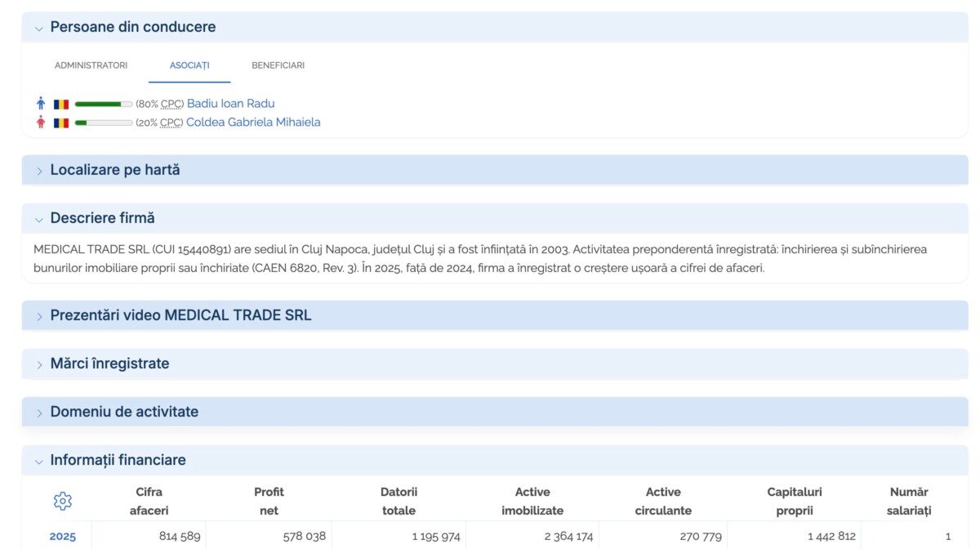Click Romanian flag next to Coldea Gabriela Mihaela

click(x=61, y=123)
